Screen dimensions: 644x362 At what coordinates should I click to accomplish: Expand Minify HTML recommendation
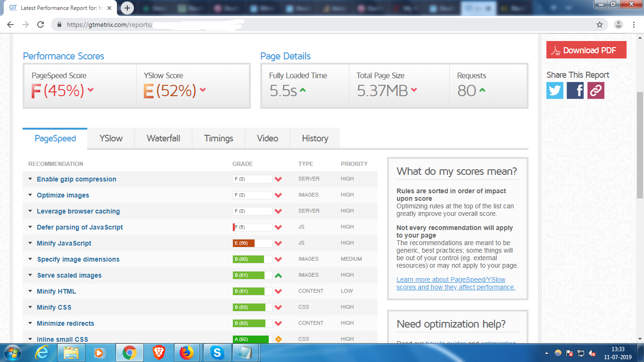[30, 291]
